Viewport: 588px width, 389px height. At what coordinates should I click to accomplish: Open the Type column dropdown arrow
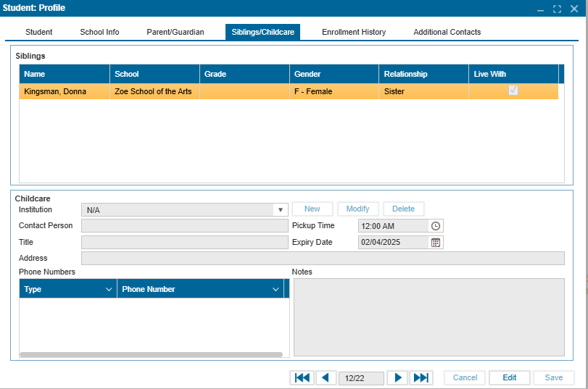pos(109,290)
